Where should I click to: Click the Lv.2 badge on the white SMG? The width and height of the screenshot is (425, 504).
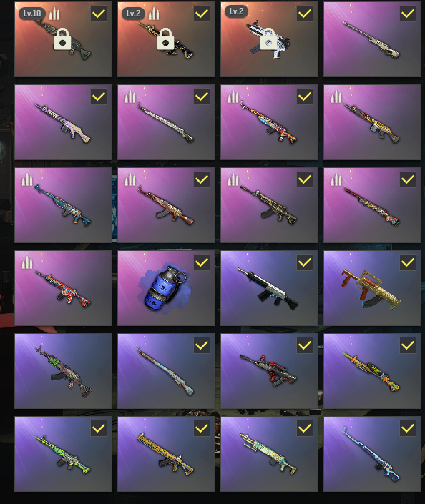(236, 12)
